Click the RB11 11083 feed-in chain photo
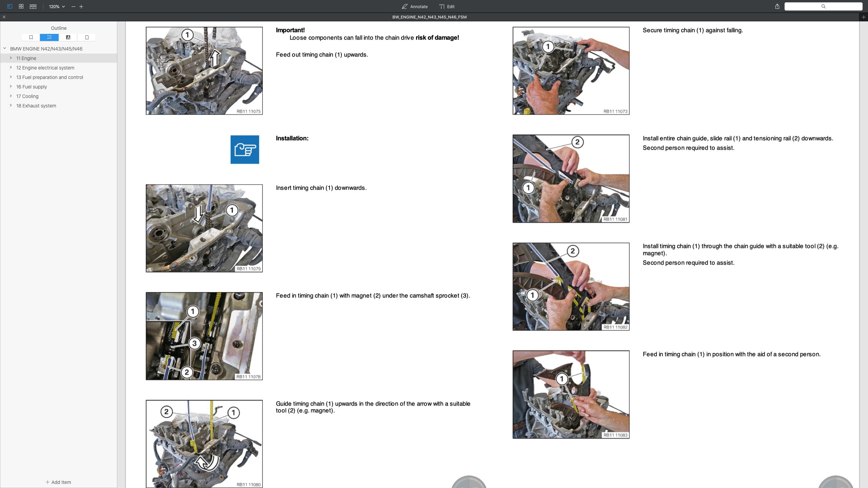This screenshot has width=868, height=488. point(571,394)
